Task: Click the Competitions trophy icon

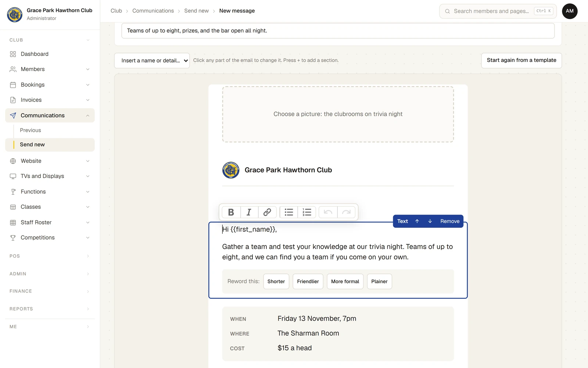Action: (x=13, y=238)
